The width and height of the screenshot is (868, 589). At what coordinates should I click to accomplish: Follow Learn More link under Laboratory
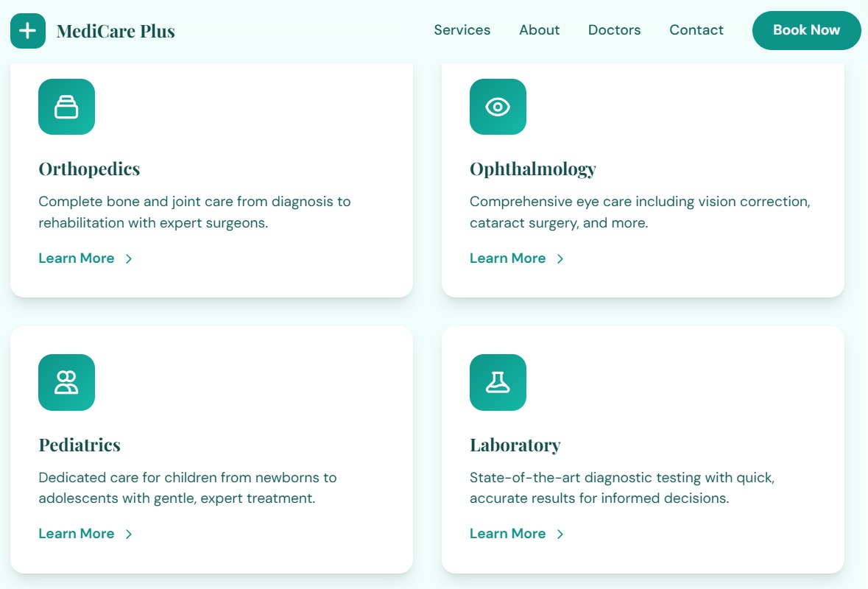click(508, 534)
